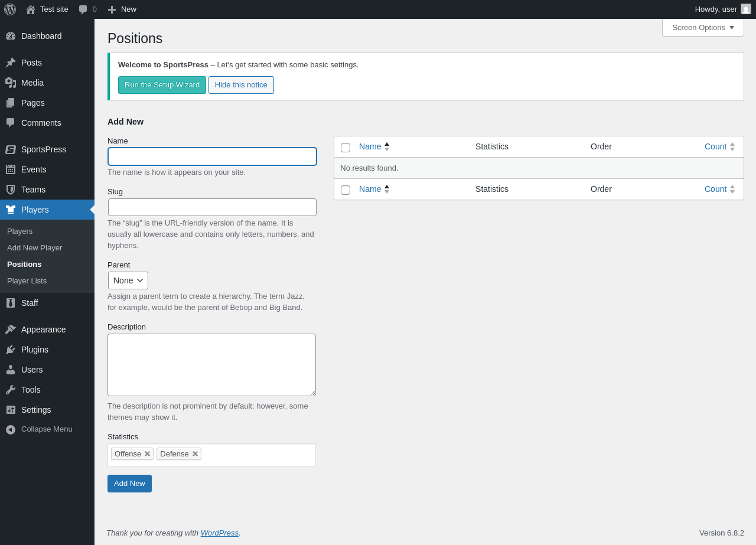
Task: Click the Teams shield icon
Action: 11,190
